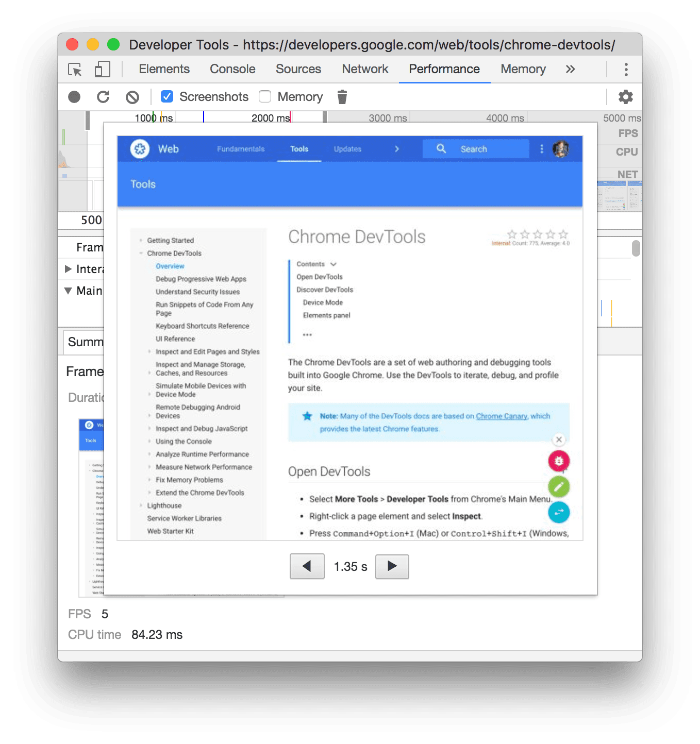Switch to the Elements tab
The width and height of the screenshot is (700, 744).
click(164, 69)
